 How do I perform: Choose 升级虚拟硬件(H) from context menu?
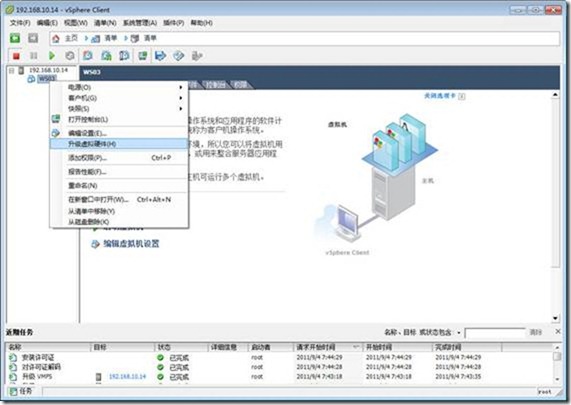(x=119, y=144)
